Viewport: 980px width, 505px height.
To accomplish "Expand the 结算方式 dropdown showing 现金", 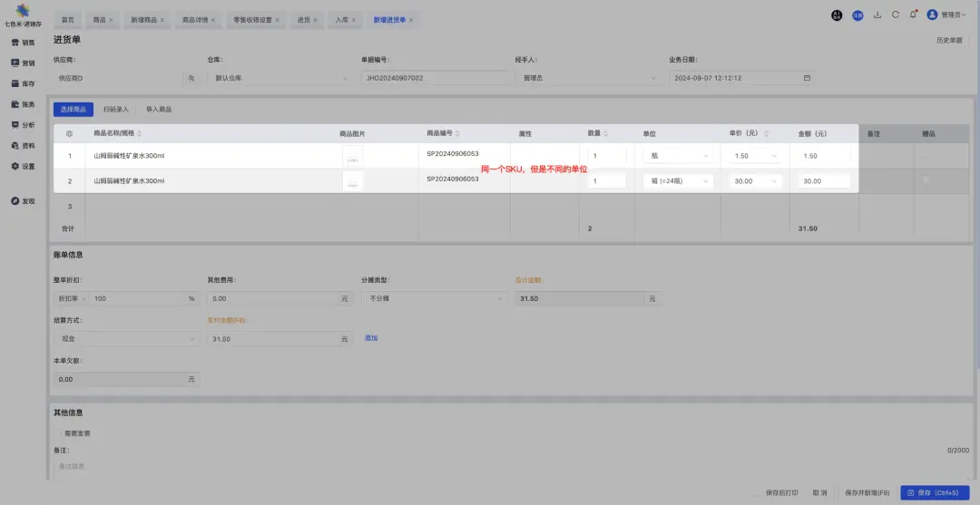I will 126,339.
